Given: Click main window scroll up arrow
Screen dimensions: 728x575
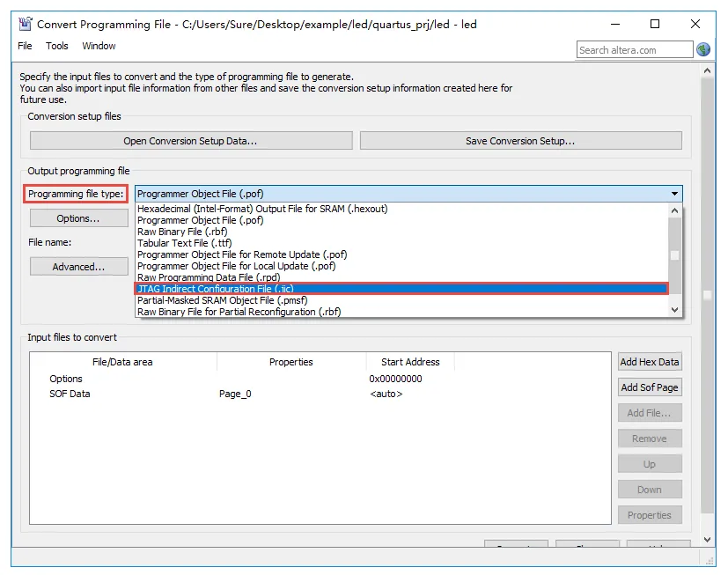Looking at the screenshot, I should click(707, 71).
